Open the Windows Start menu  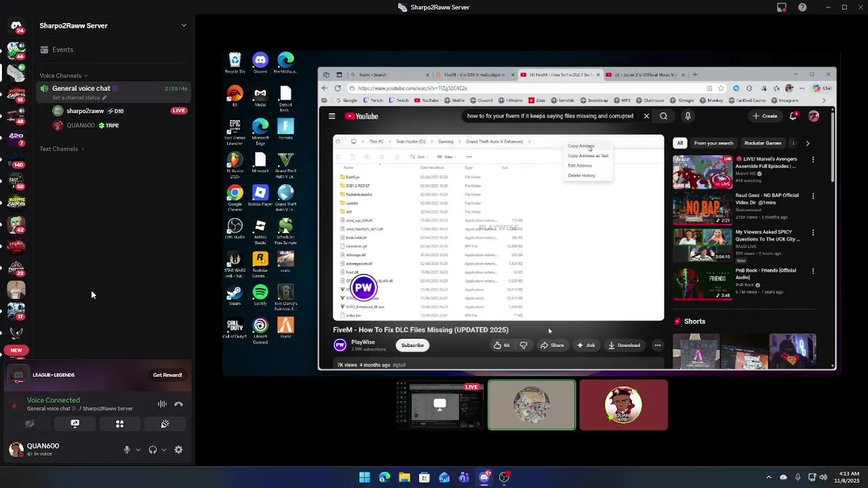coord(365,477)
